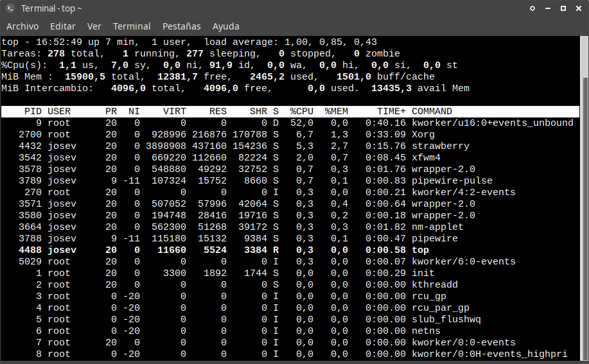589x364 pixels.
Task: Click the pipewire-pulse process name
Action: (x=452, y=181)
